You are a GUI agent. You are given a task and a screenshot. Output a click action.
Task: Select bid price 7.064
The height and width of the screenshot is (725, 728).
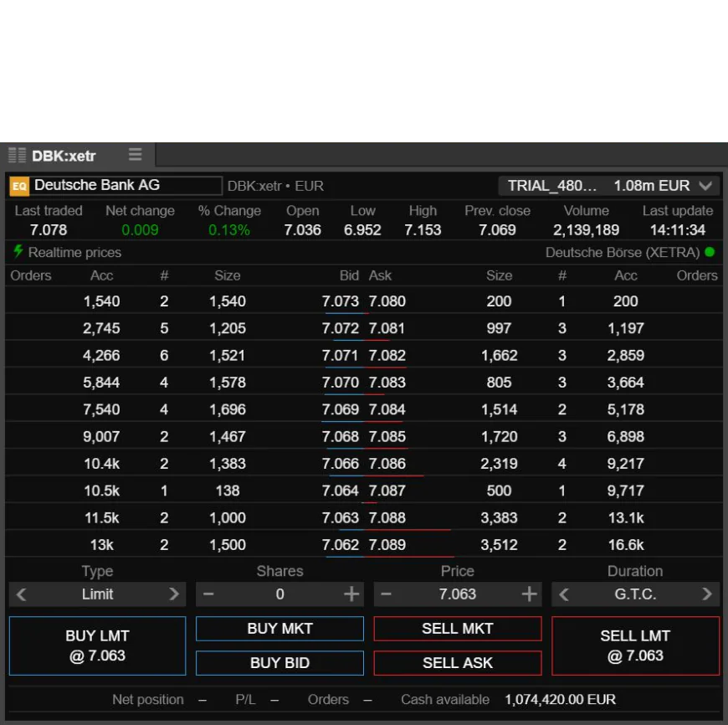(x=341, y=491)
